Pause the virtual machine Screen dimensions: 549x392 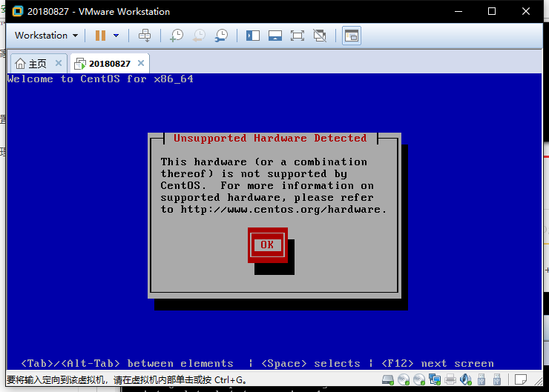100,36
